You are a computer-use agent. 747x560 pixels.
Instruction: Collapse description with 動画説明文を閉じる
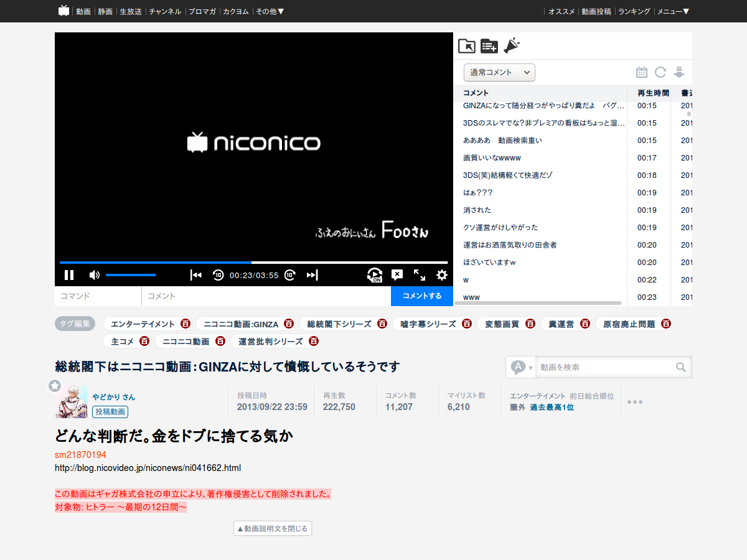click(273, 528)
